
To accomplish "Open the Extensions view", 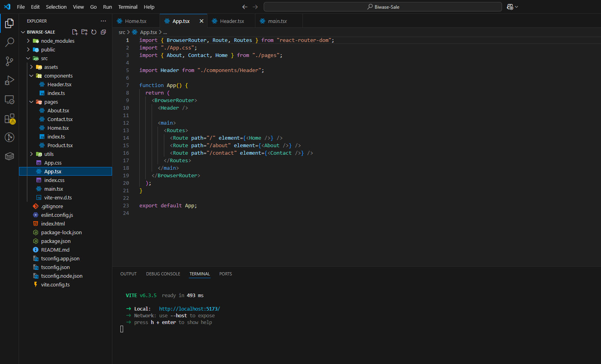I will [10, 119].
